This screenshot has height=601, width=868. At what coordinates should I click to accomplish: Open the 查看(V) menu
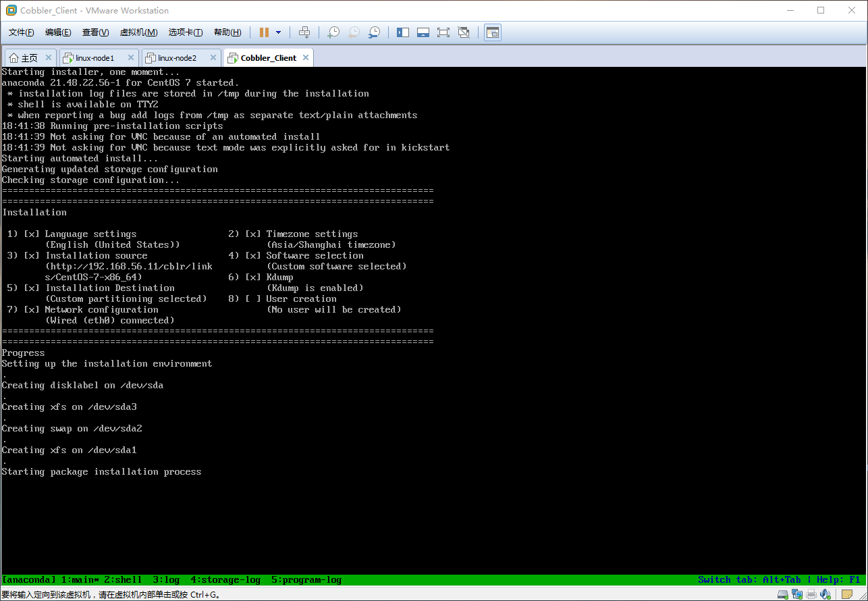pos(95,32)
